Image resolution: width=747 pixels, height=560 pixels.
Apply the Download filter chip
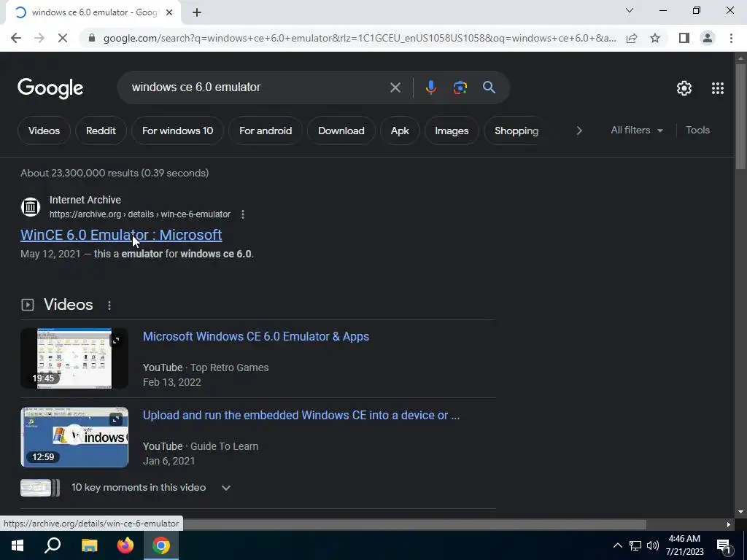click(341, 131)
